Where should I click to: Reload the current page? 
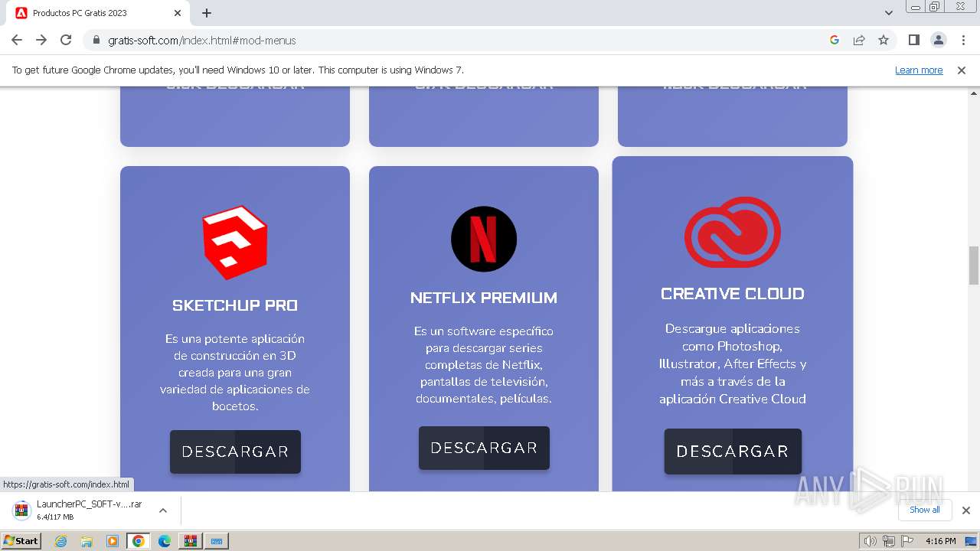66,40
